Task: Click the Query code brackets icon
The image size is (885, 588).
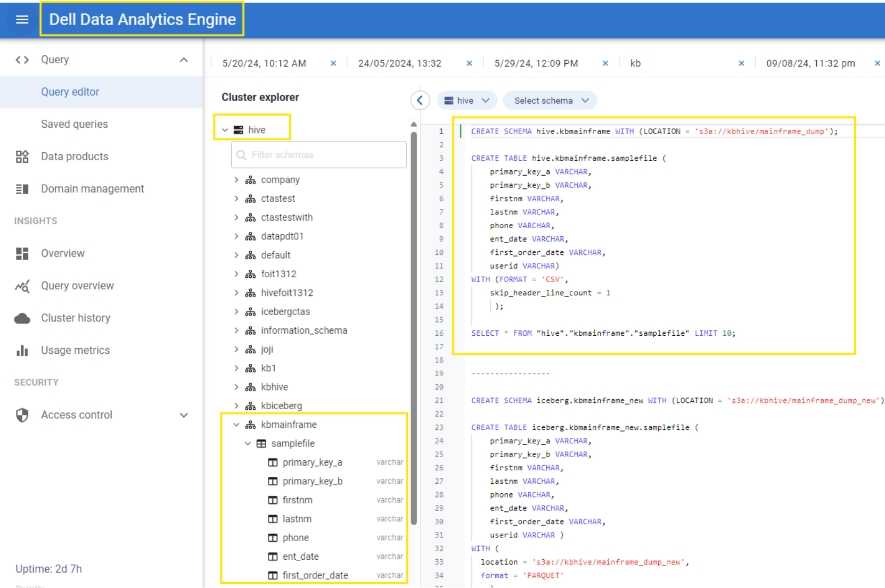Action: (22, 60)
